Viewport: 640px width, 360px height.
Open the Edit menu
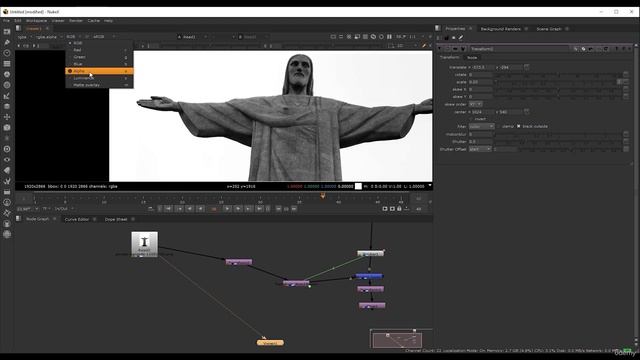(x=18, y=20)
